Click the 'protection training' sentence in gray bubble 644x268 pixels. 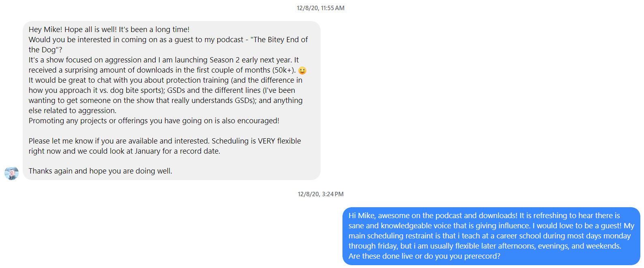[165, 80]
